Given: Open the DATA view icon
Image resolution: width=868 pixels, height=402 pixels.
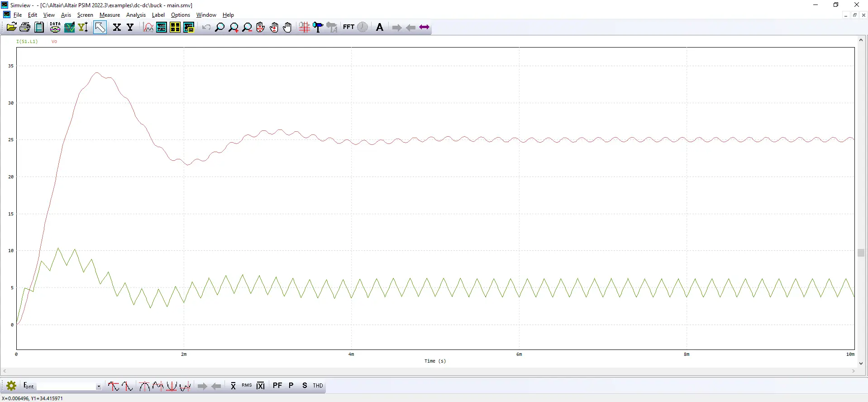Looking at the screenshot, I should (x=55, y=28).
